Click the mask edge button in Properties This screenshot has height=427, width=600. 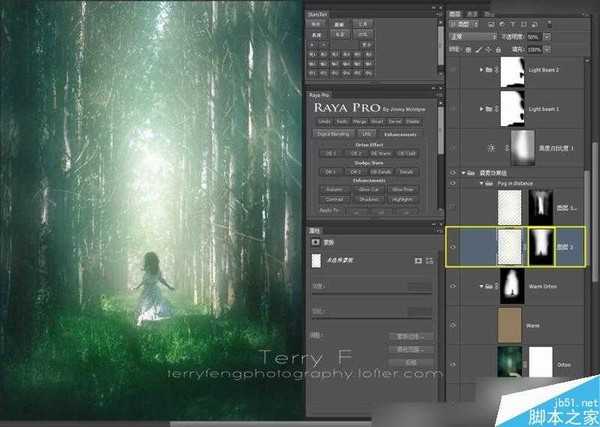(x=411, y=337)
